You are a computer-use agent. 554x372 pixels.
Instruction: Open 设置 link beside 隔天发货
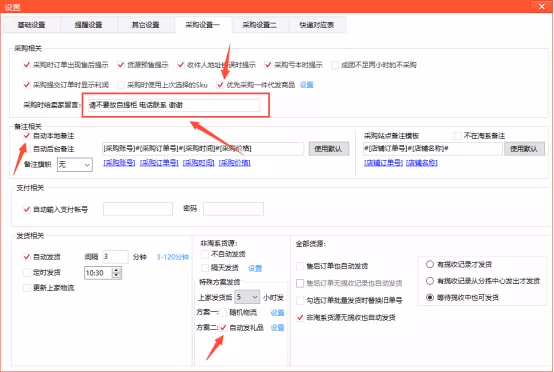tap(255, 268)
